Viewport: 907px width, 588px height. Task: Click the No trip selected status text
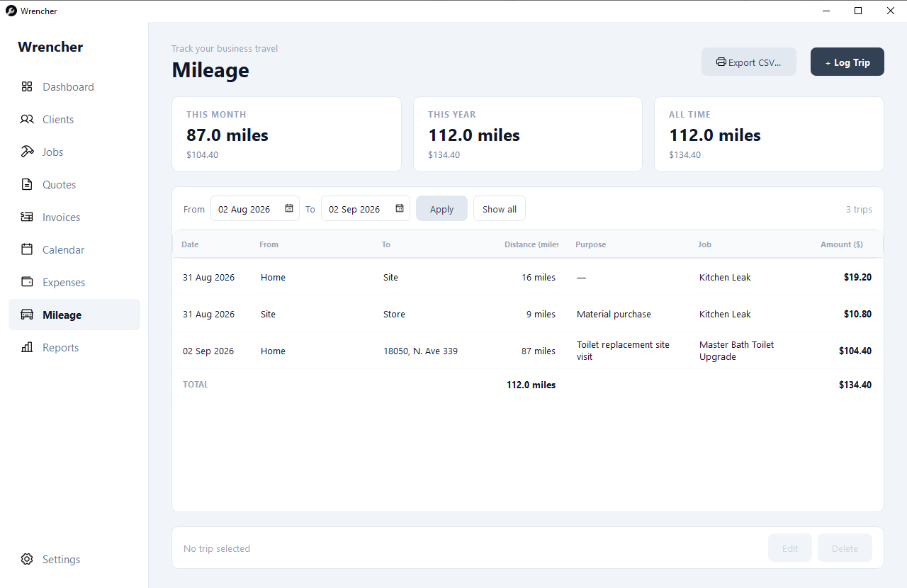pyautogui.click(x=217, y=548)
